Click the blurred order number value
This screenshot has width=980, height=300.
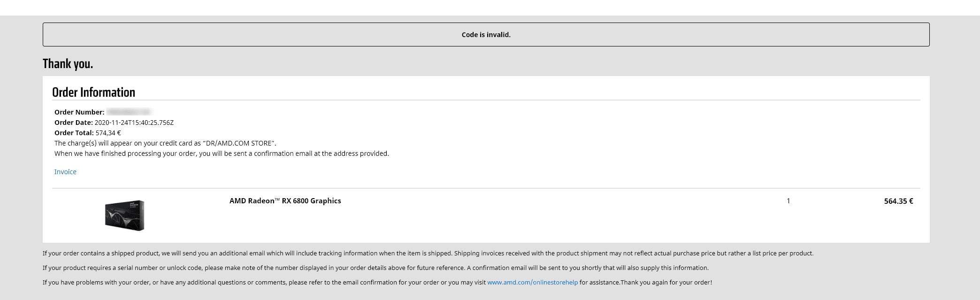pos(128,112)
